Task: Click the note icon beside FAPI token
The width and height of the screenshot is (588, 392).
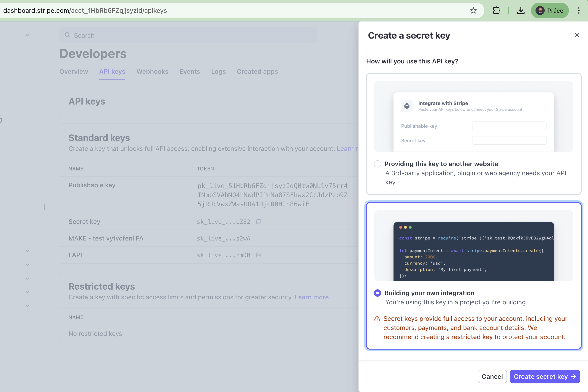Action: pos(259,255)
